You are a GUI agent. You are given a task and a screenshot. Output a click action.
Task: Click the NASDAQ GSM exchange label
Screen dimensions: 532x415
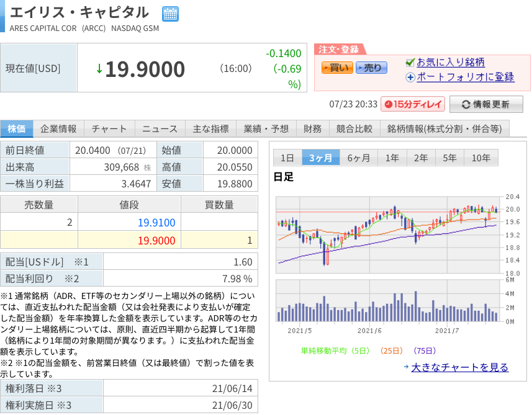[135, 28]
